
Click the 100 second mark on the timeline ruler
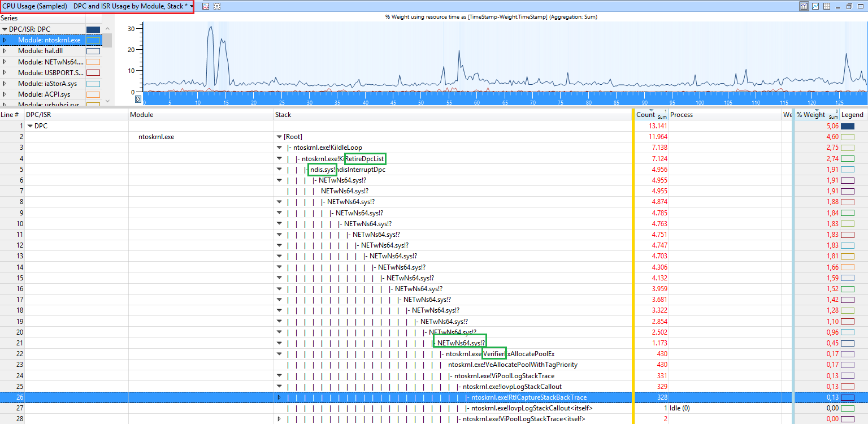(x=700, y=102)
